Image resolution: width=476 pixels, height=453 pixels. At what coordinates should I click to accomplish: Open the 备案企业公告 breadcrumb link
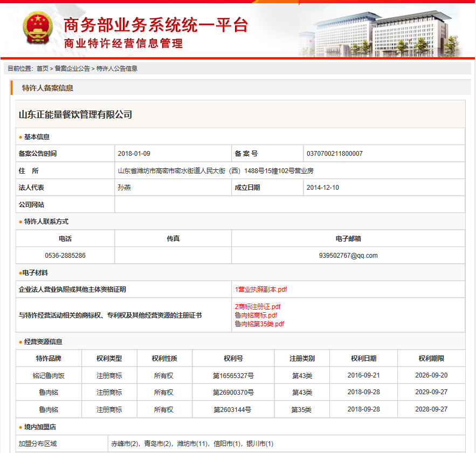[72, 68]
